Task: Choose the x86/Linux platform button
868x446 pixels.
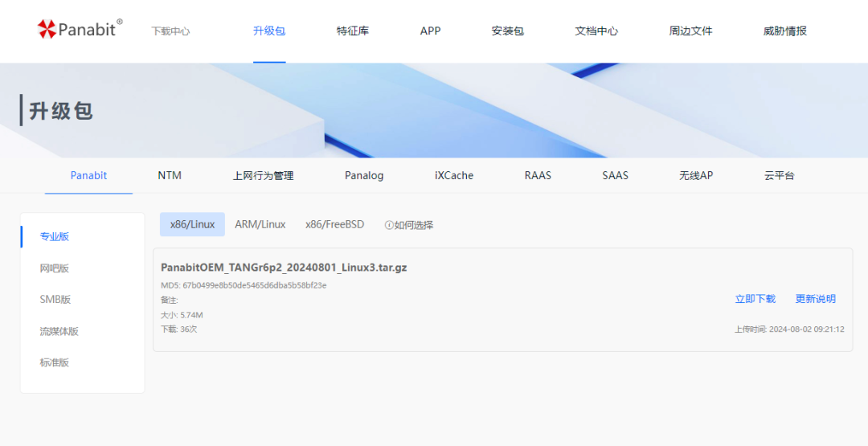Action: (192, 224)
